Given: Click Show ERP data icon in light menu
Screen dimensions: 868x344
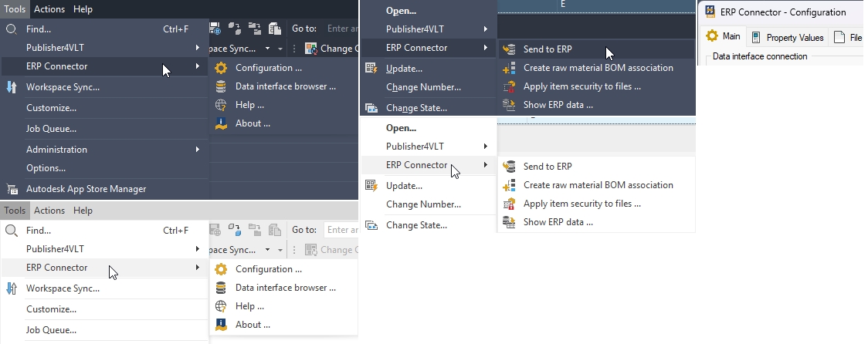Looking at the screenshot, I should tap(509, 222).
